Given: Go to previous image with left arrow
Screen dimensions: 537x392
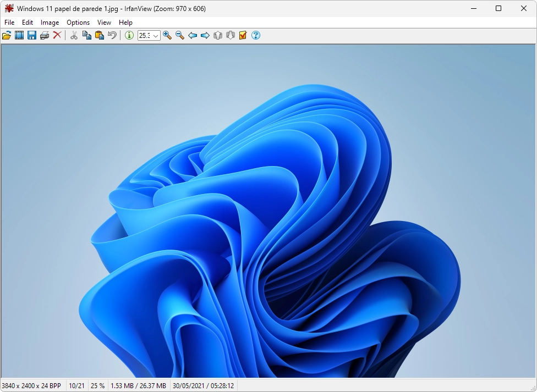Looking at the screenshot, I should coord(193,35).
